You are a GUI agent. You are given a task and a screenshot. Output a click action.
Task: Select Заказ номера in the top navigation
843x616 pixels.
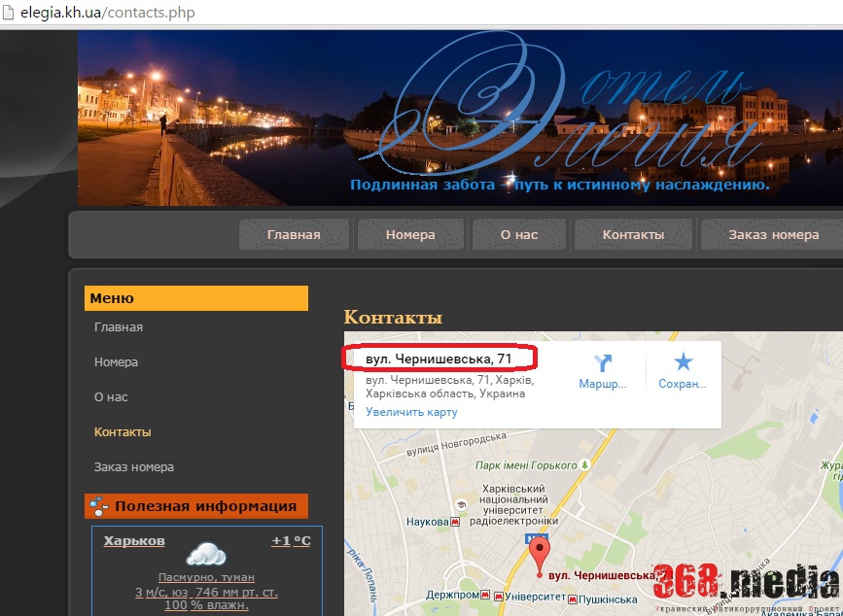tap(773, 234)
